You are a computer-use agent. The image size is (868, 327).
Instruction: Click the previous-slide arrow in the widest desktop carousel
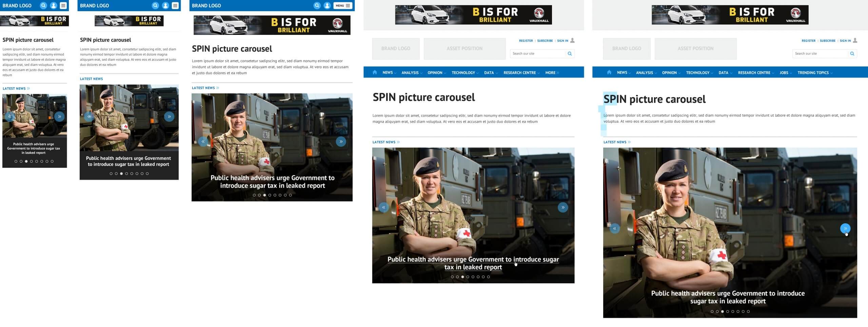click(x=614, y=228)
